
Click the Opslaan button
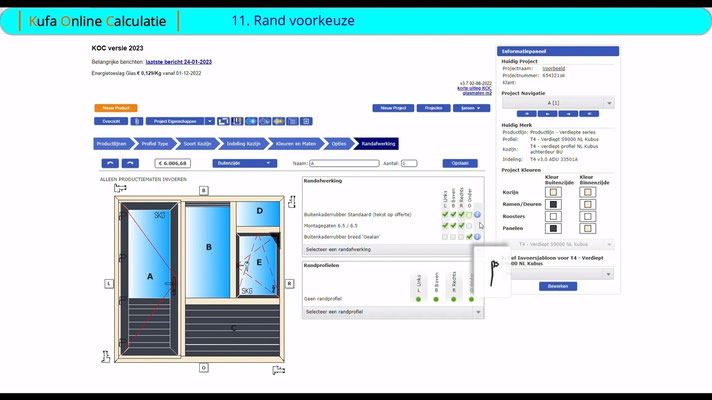click(x=460, y=163)
